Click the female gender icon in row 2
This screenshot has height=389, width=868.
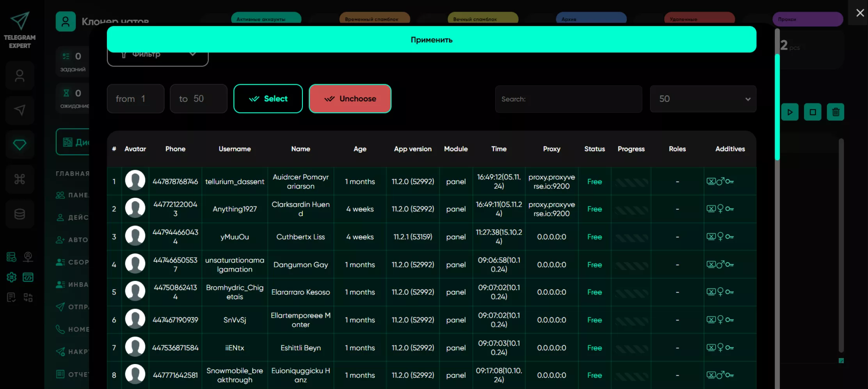[x=720, y=209]
